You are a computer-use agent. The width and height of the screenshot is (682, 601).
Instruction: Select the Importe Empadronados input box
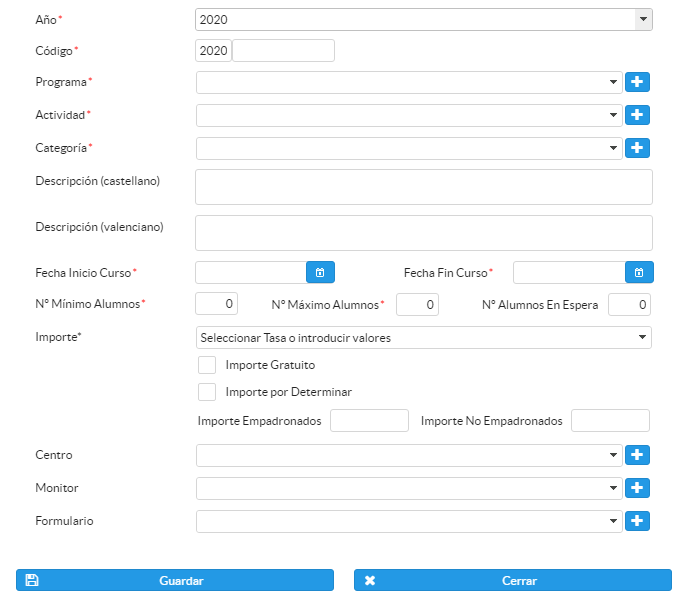[369, 421]
